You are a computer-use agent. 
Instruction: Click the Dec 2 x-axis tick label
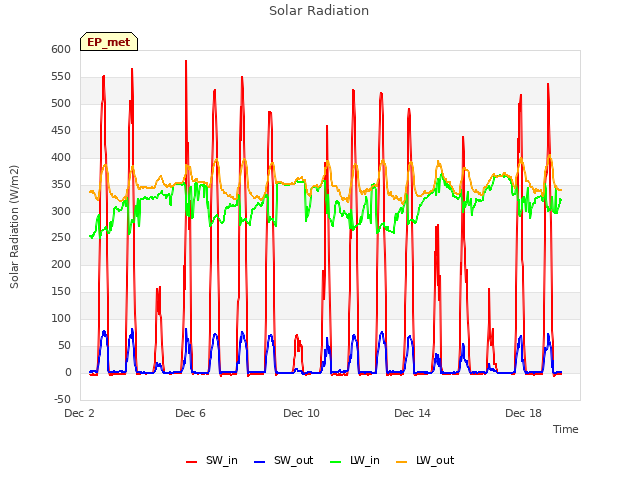click(x=79, y=413)
